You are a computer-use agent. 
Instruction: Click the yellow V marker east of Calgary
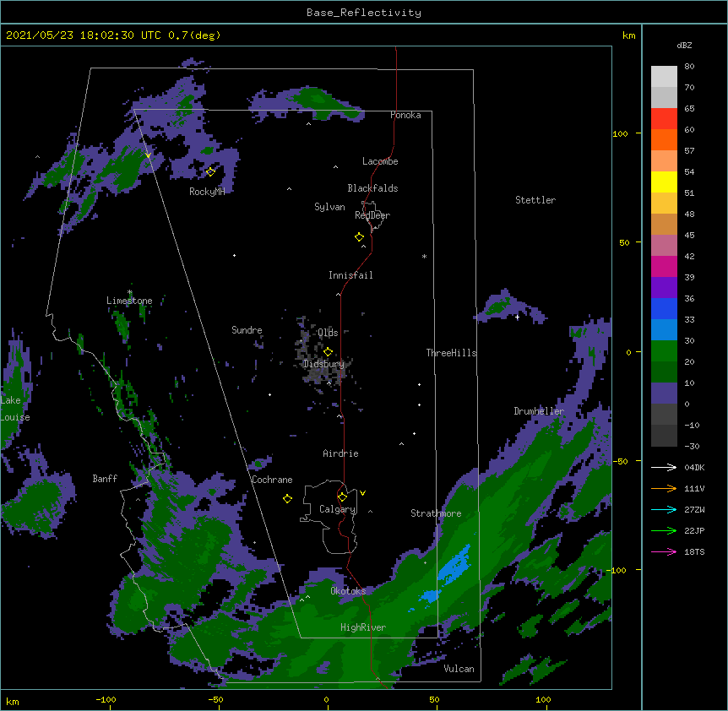tap(362, 493)
